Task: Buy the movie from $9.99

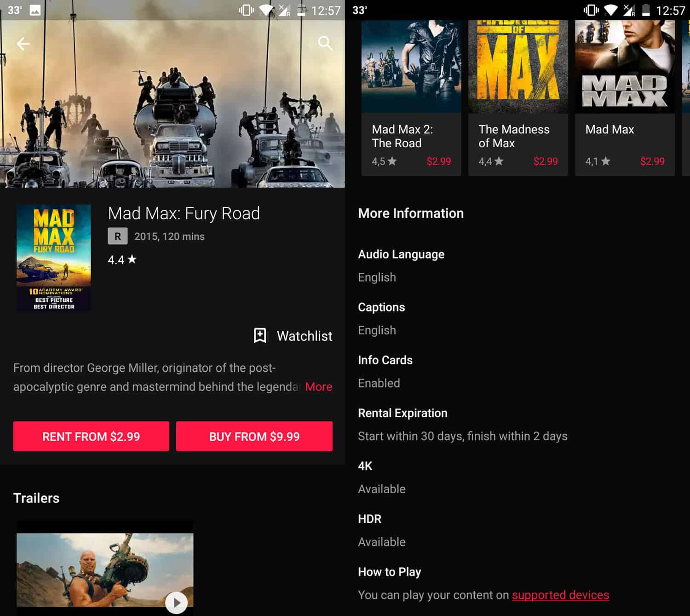Action: click(254, 436)
